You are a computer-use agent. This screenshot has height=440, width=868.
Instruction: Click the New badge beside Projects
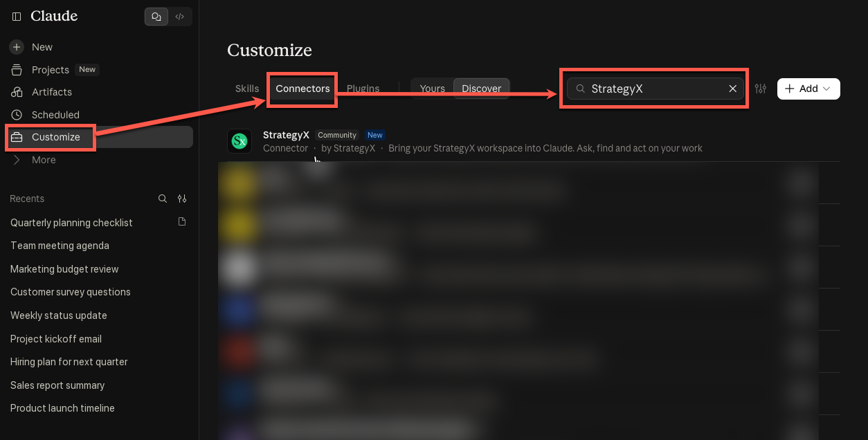(x=87, y=69)
